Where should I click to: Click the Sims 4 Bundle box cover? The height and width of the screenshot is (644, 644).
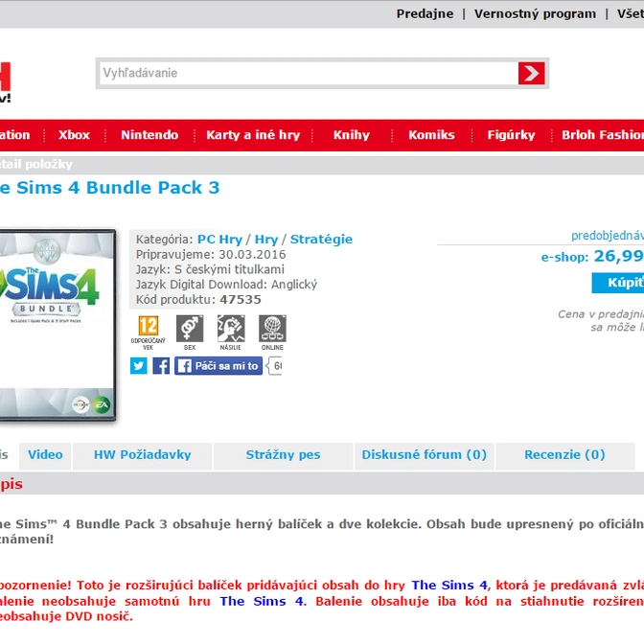pos(57,325)
